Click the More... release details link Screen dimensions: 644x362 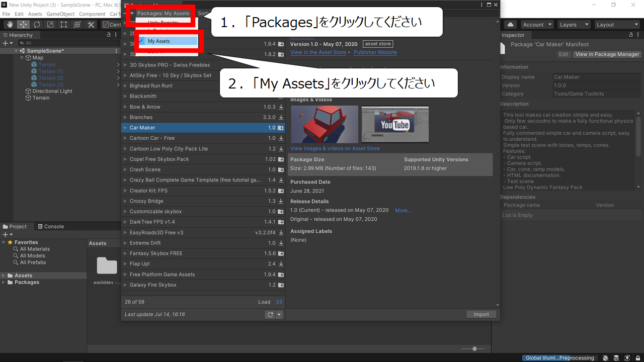pos(403,210)
